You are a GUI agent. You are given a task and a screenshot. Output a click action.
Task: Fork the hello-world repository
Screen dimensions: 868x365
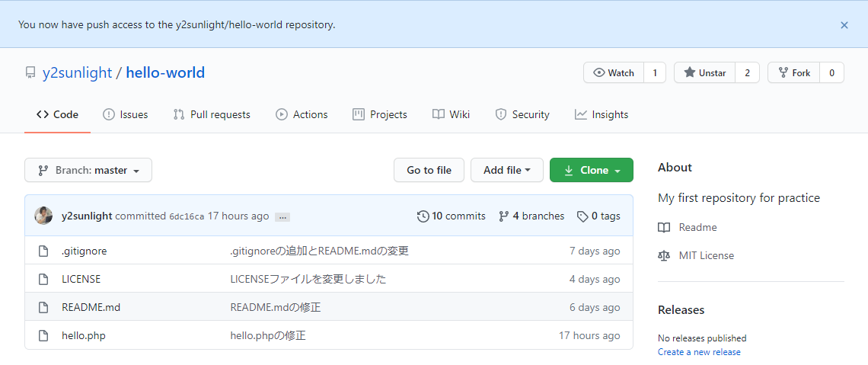tap(793, 73)
